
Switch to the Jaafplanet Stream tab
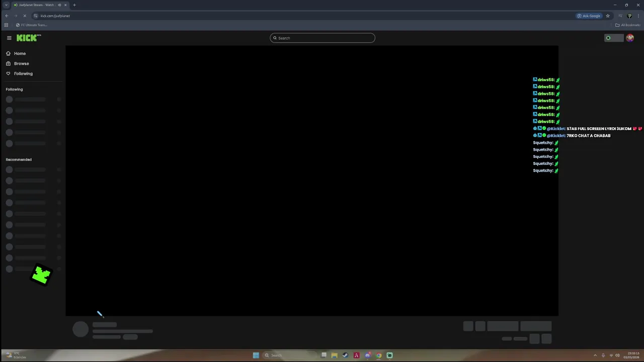[x=40, y=5]
